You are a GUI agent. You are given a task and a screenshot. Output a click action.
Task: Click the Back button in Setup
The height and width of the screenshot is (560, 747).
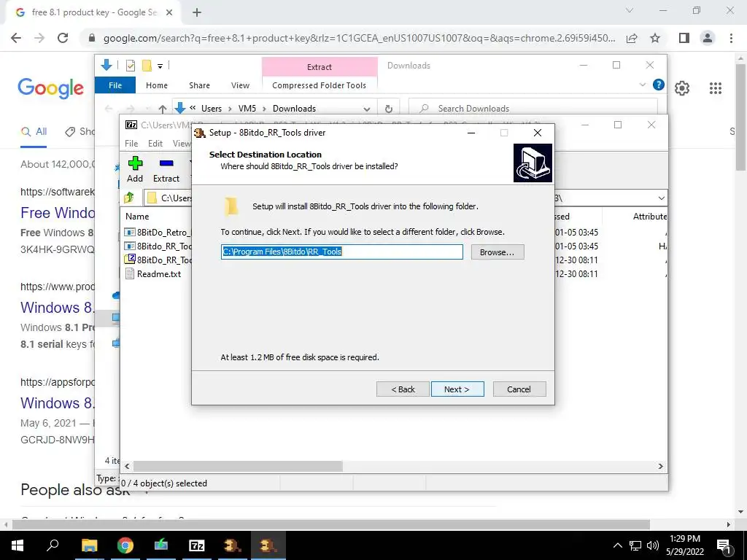point(403,389)
